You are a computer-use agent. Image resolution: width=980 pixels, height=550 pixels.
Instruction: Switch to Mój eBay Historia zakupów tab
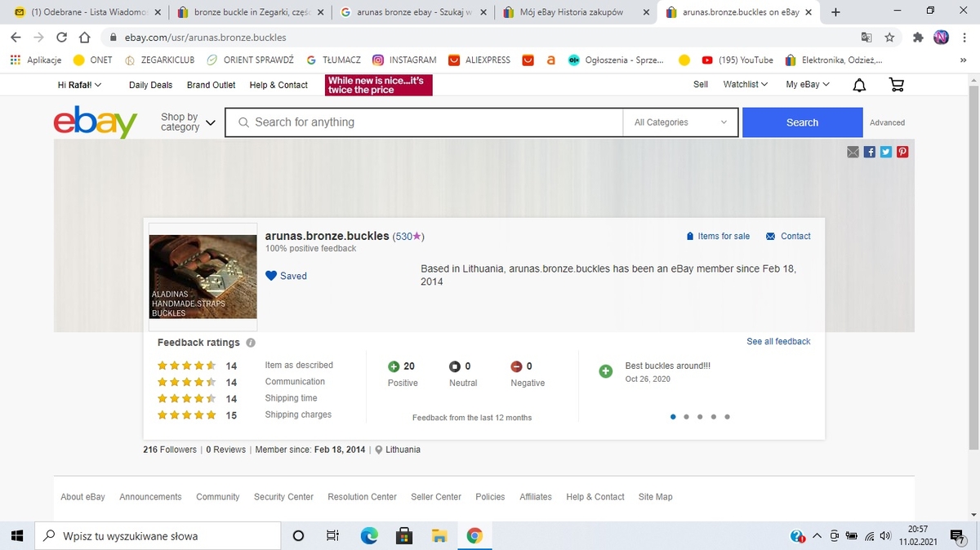click(575, 12)
